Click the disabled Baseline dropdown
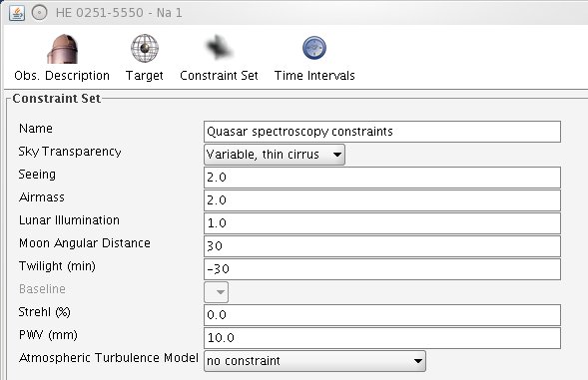 tap(216, 292)
